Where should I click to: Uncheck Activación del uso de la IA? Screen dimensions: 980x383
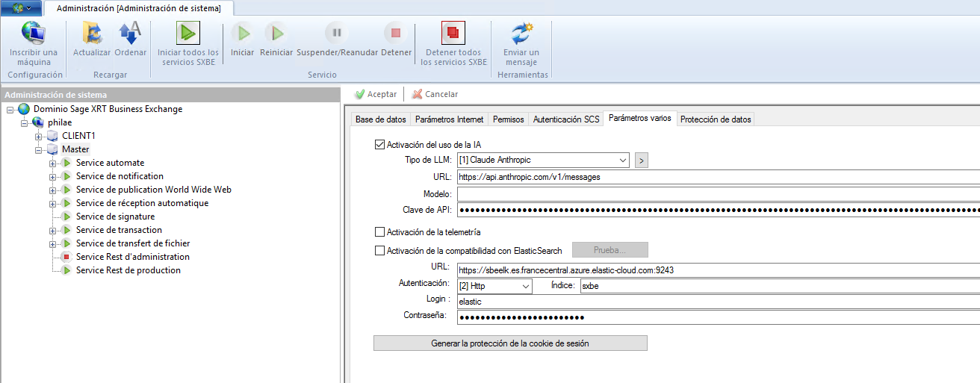click(x=379, y=145)
